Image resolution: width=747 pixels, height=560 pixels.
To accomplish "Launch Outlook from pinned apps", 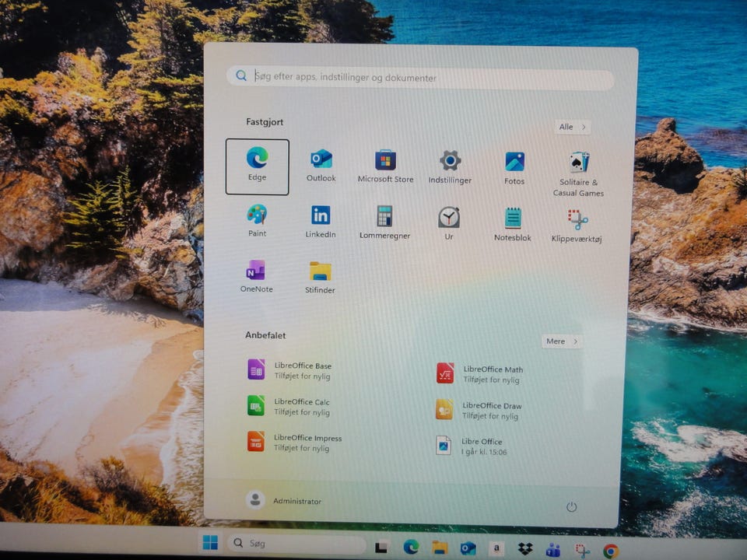I will (321, 165).
